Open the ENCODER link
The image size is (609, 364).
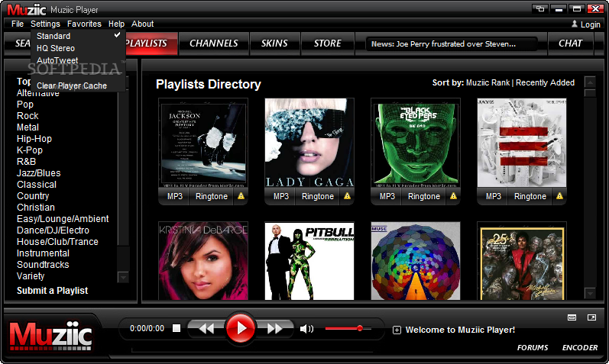pos(580,347)
